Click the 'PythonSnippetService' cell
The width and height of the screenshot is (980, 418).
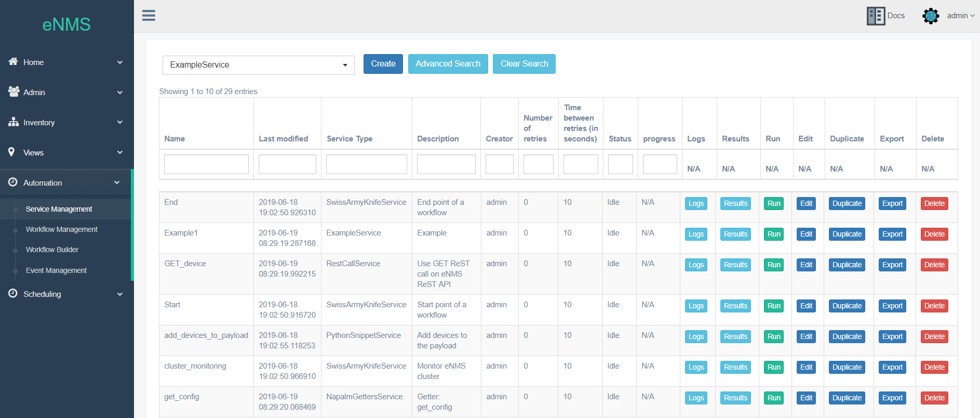pyautogui.click(x=364, y=335)
